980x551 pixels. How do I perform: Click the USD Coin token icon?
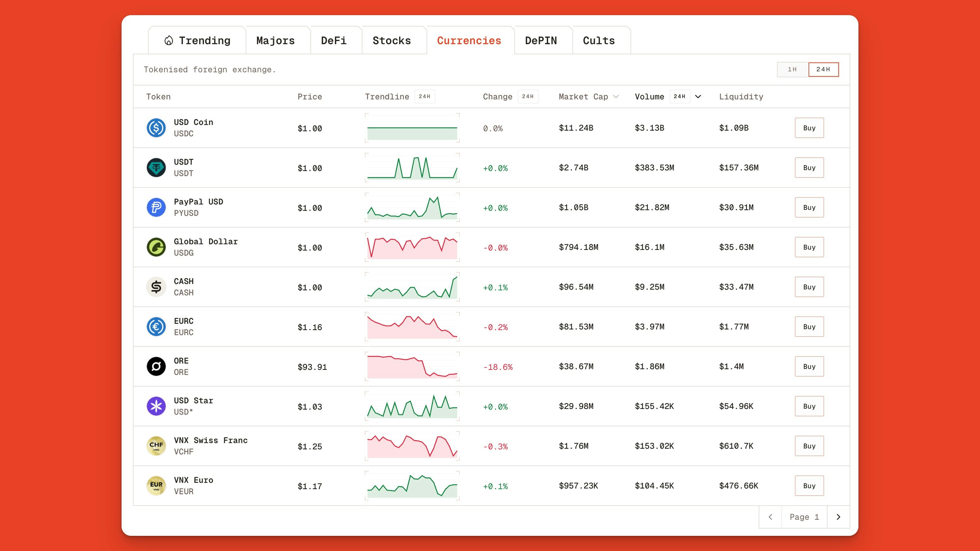point(156,128)
